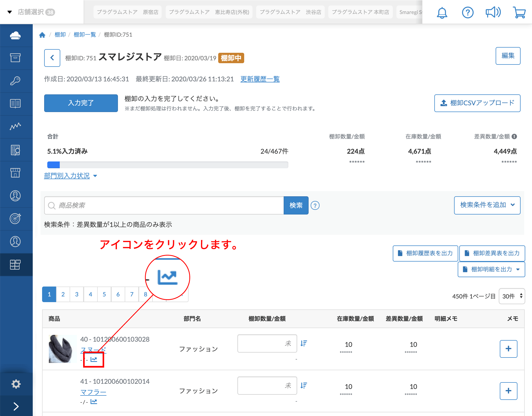Add memo with plus button for スヌード
Image resolution: width=532 pixels, height=416 pixels.
click(x=508, y=349)
